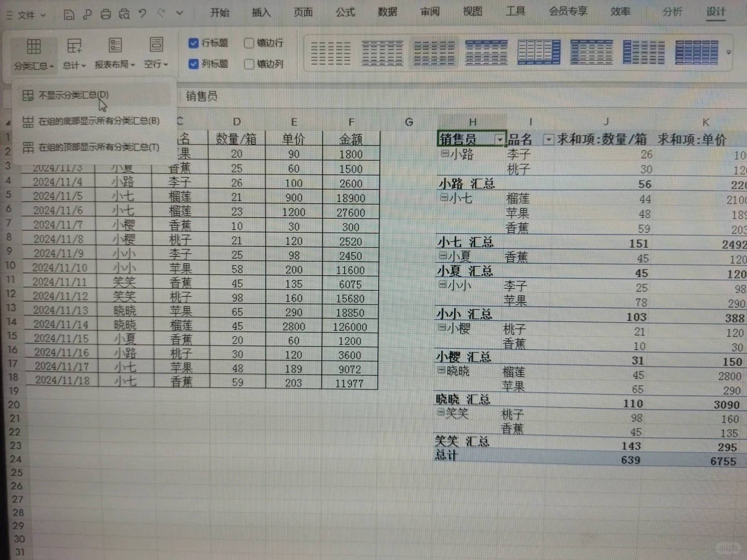Open Print Preview from quick access toolbar
The width and height of the screenshot is (747, 560).
(125, 15)
